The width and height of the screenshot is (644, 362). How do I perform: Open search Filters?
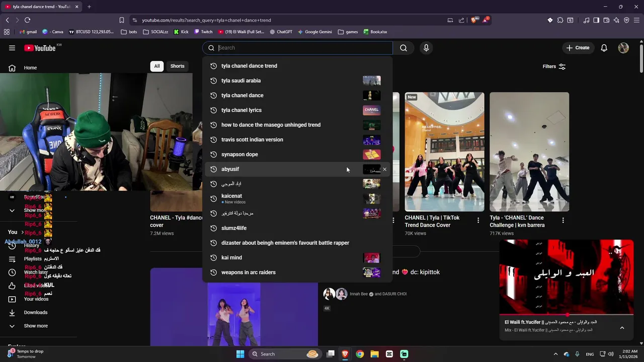[x=554, y=66]
